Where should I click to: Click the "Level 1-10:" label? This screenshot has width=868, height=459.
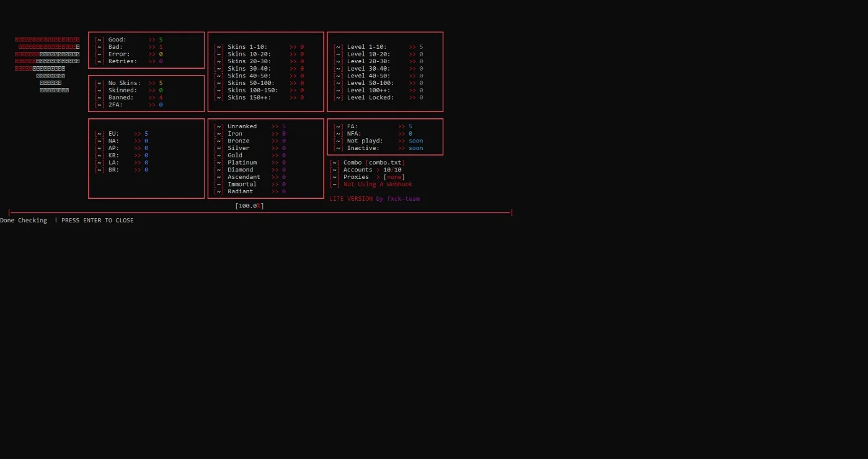click(367, 47)
